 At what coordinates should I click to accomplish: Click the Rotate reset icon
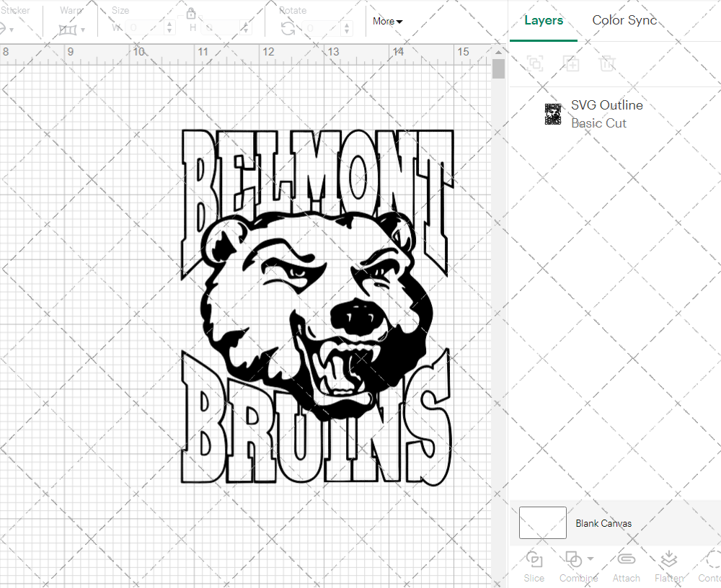[x=287, y=27]
